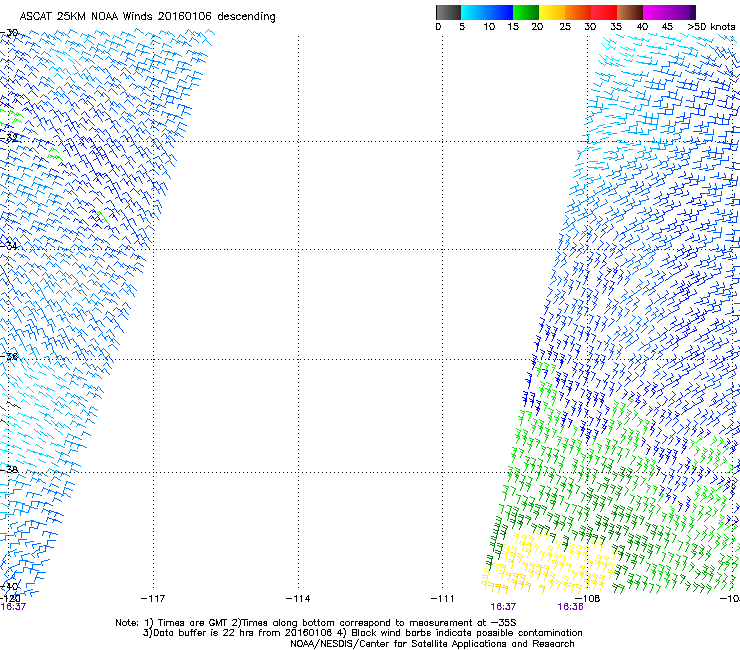Click the -108 longitude axis label

click(x=587, y=599)
